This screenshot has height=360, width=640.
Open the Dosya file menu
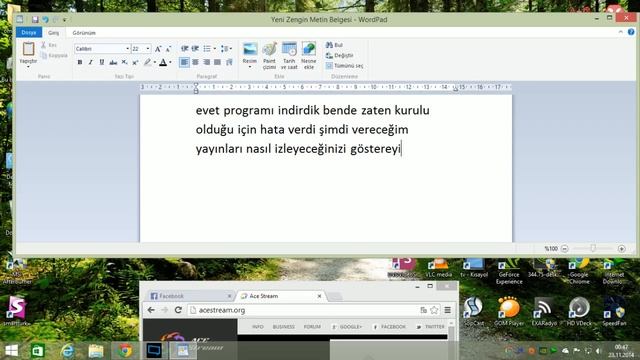pyautogui.click(x=29, y=32)
